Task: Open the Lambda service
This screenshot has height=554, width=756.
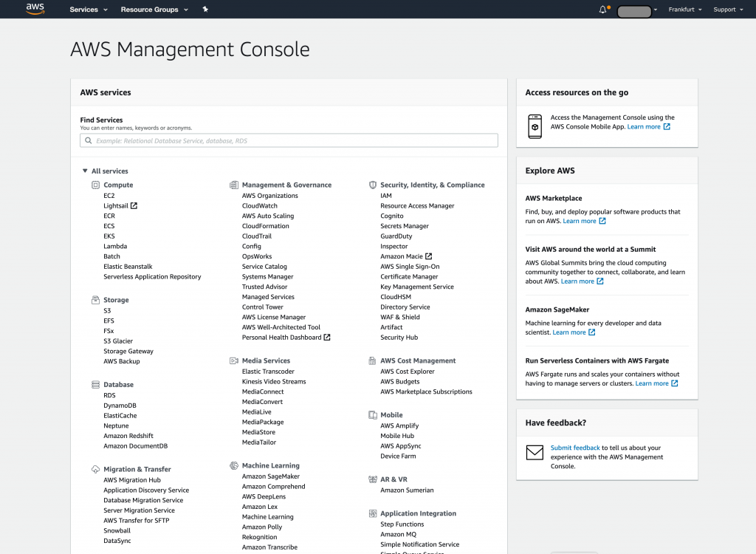Action: pos(115,246)
